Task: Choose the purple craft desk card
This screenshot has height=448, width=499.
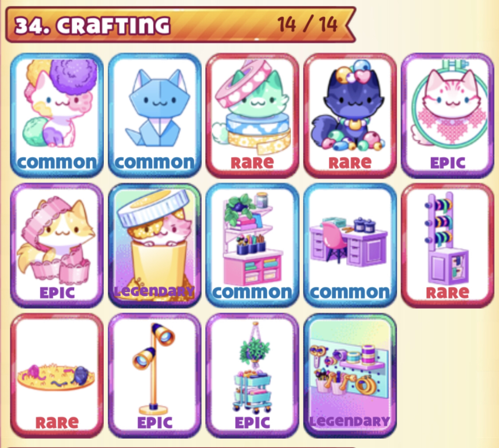Action: pyautogui.click(x=350, y=245)
